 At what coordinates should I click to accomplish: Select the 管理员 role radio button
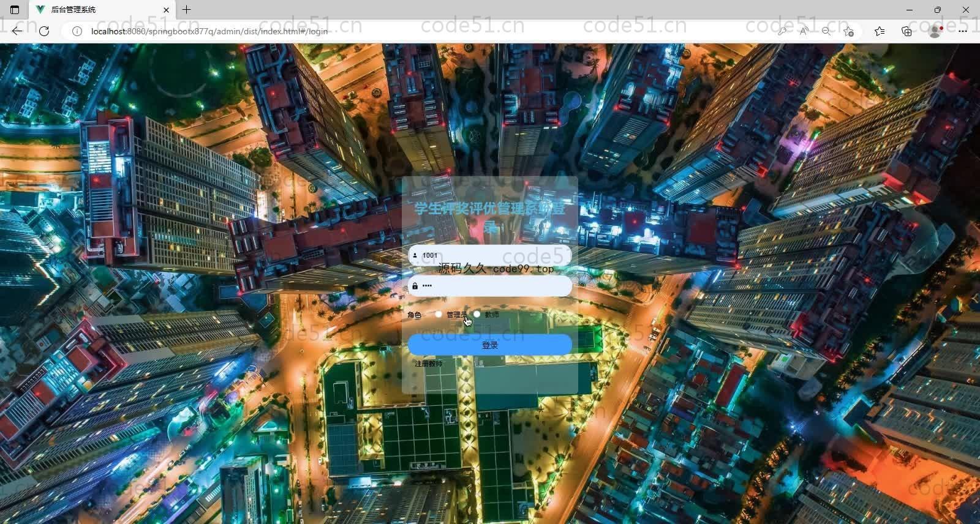[x=439, y=315]
